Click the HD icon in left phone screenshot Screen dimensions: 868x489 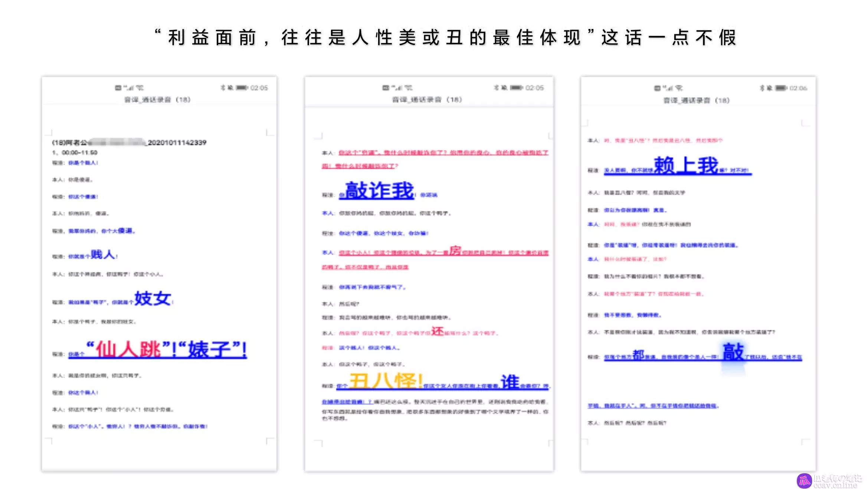[x=118, y=88]
